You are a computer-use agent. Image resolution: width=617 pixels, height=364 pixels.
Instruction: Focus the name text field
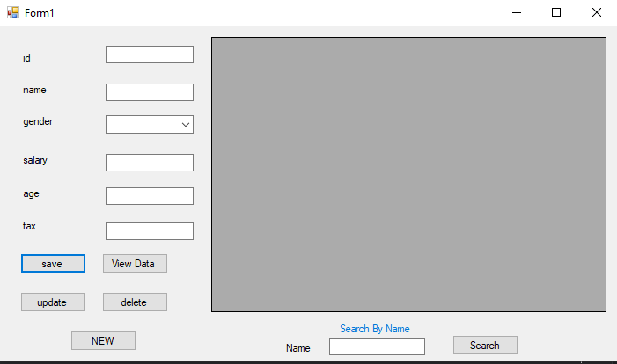coord(150,92)
